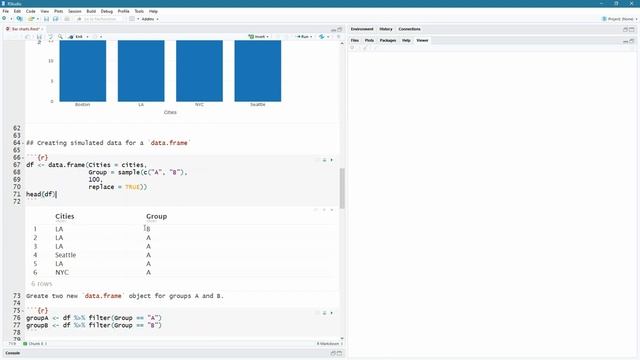Click the workspace panes grid icon
The width and height of the screenshot is (640, 360).
(x=132, y=19)
